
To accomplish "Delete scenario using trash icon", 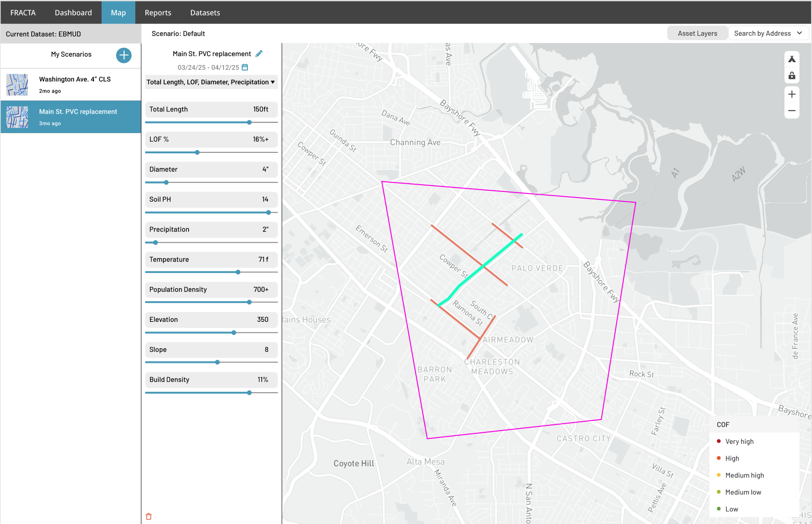I will (149, 517).
